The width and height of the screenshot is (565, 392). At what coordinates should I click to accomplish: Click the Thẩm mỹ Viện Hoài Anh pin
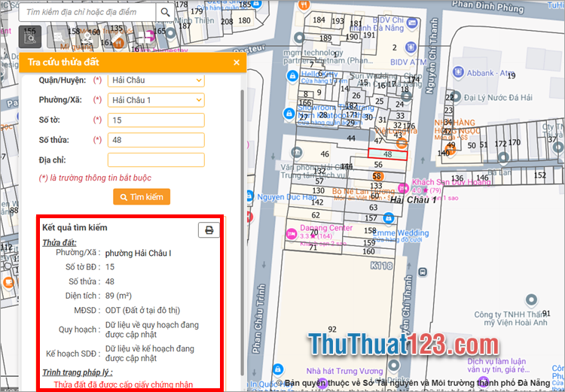(x=531, y=299)
